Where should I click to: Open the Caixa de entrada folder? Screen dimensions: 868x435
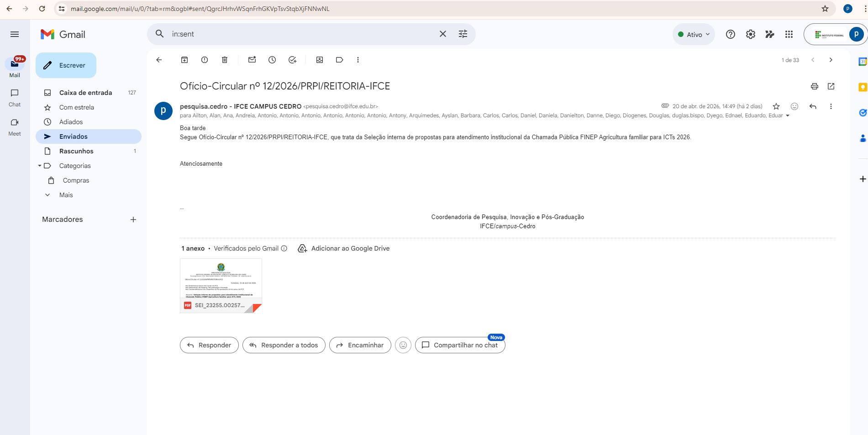85,93
